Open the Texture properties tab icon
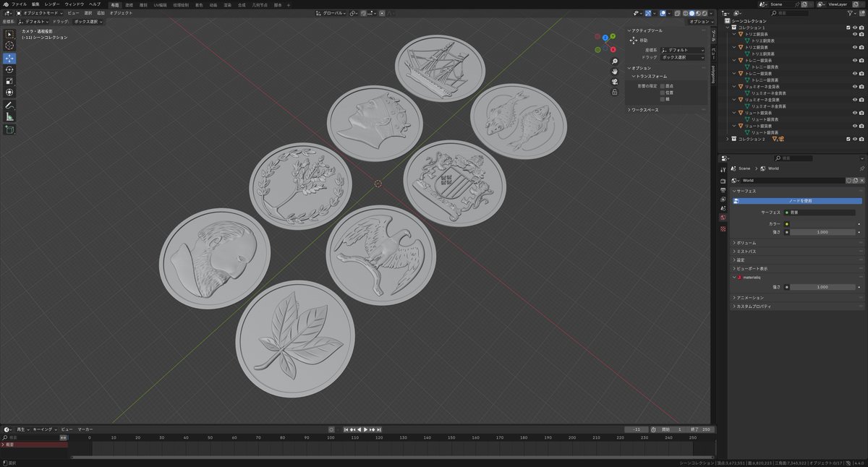This screenshot has height=467, width=868. pos(723,228)
